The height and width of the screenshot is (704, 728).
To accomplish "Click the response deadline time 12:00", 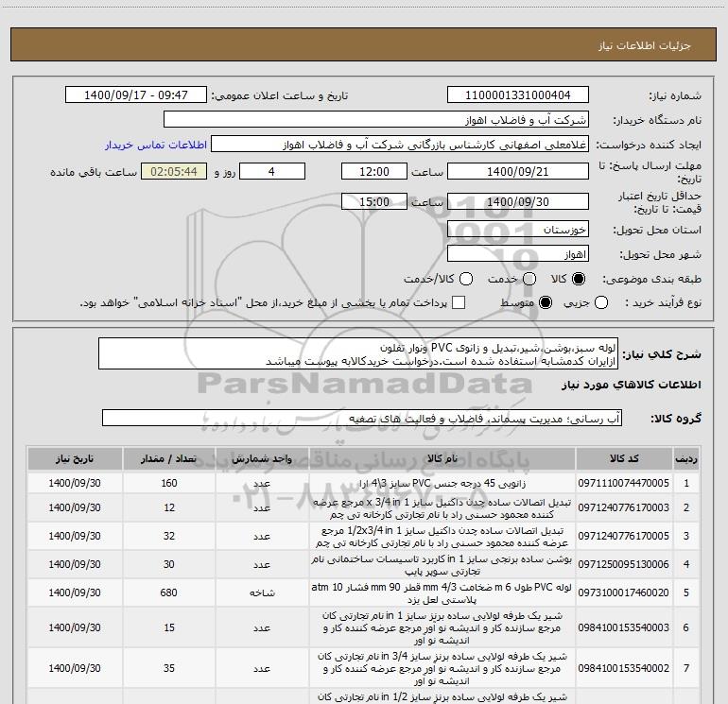I will [374, 172].
